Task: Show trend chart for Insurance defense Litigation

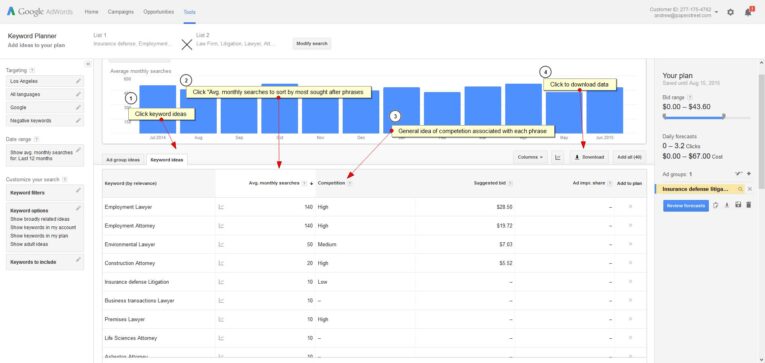Action: coord(221,282)
